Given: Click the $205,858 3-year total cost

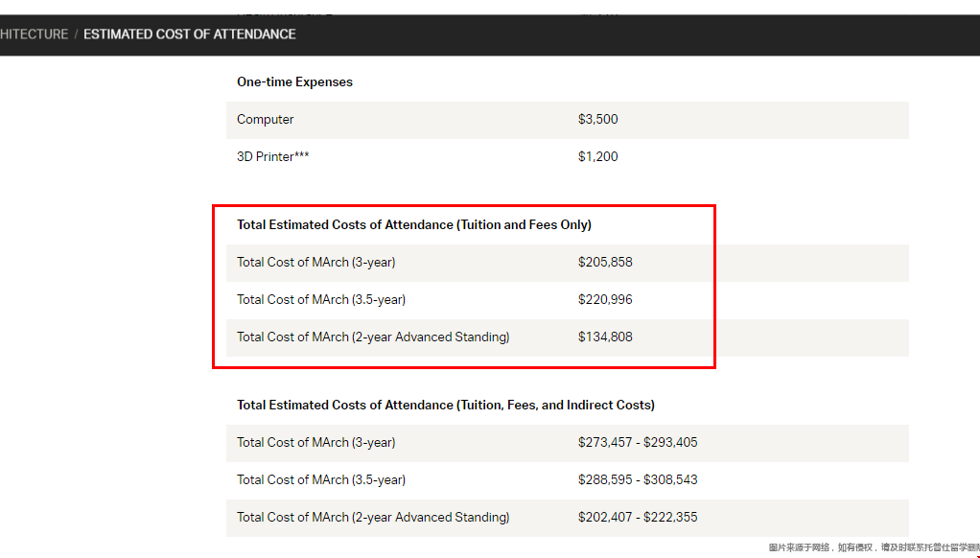Looking at the screenshot, I should tap(605, 263).
